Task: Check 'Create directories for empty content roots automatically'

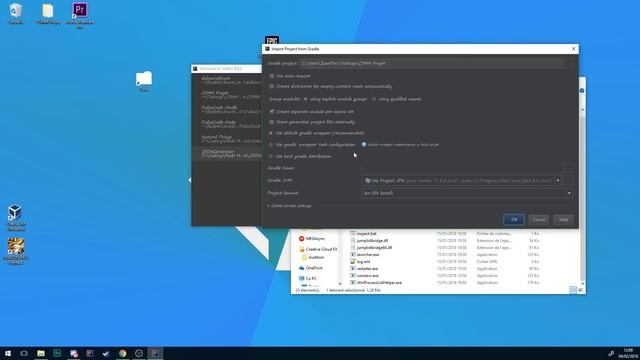Action: coord(272,87)
